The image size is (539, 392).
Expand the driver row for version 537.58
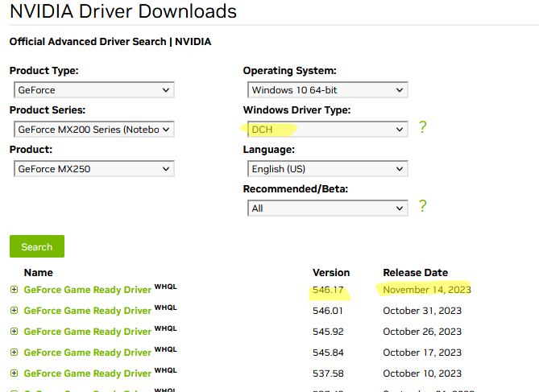click(14, 373)
